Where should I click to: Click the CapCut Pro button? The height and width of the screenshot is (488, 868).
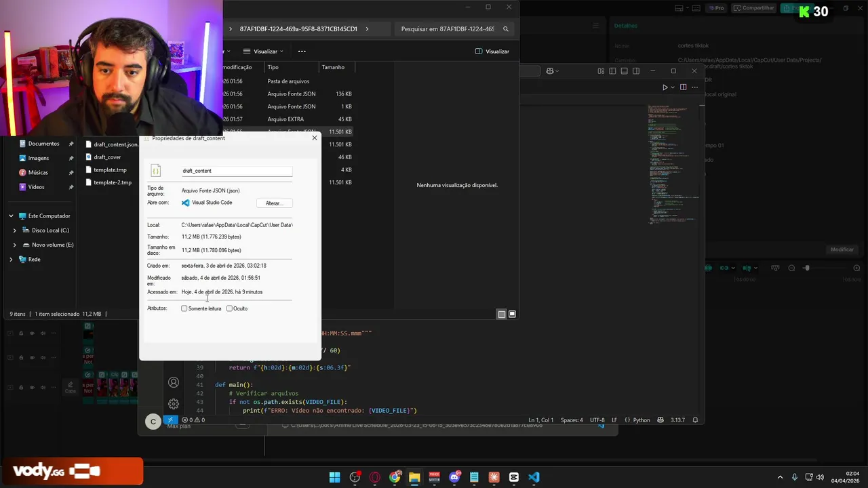point(717,8)
